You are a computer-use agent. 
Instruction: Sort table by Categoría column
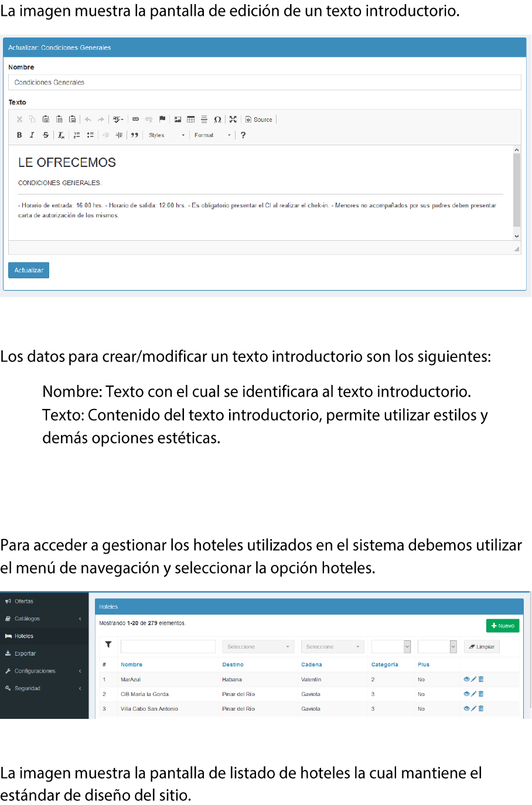(384, 665)
